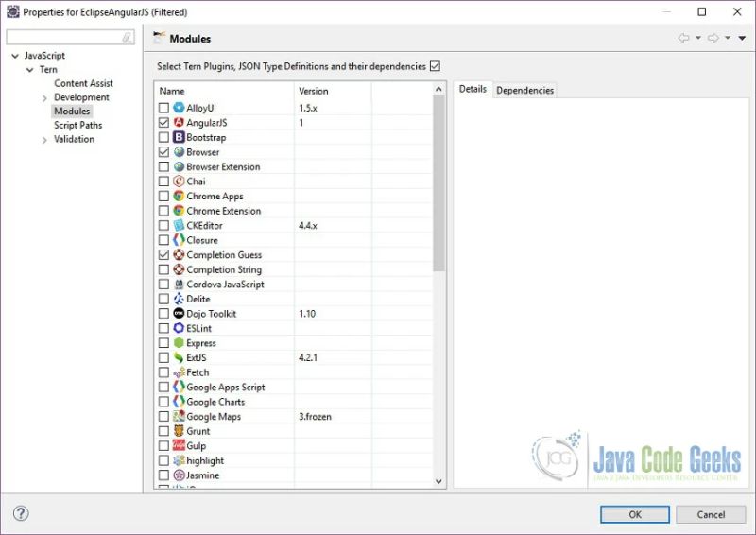Viewport: 756px width, 535px height.
Task: Uncheck the AngularJS module checkbox
Action: coord(163,123)
